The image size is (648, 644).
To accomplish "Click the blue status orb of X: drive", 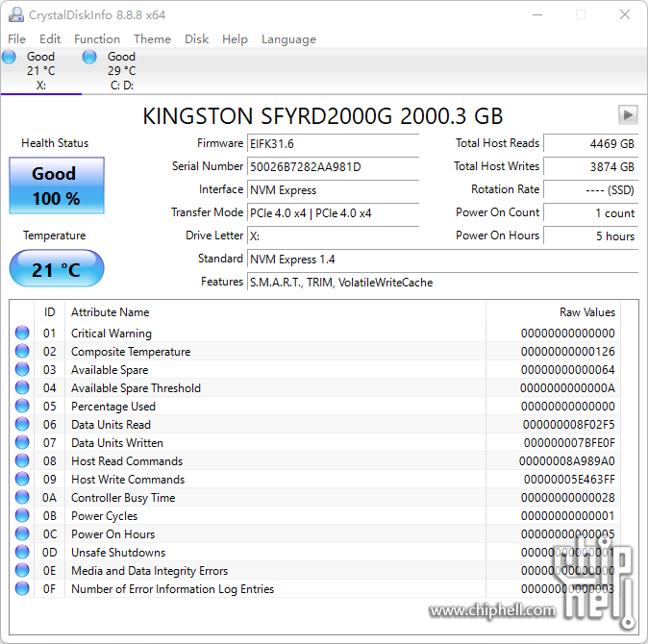I will point(9,57).
